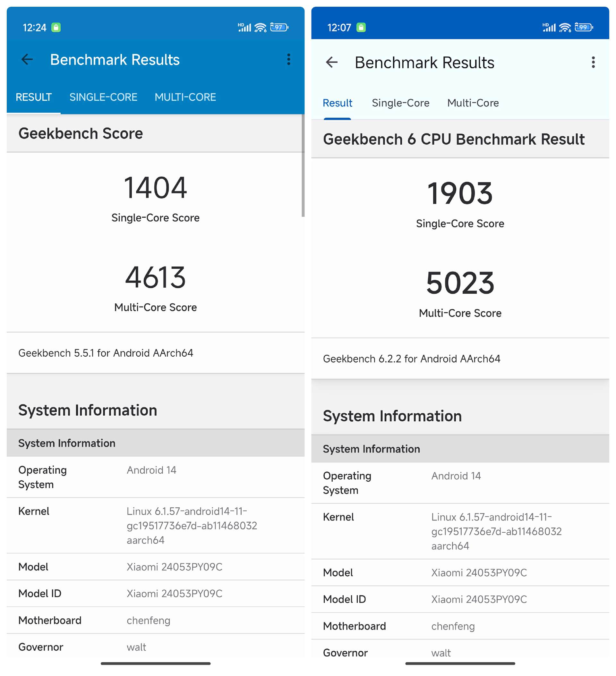Click the scrollbar on the Geekbench 5 screen

[x=303, y=166]
